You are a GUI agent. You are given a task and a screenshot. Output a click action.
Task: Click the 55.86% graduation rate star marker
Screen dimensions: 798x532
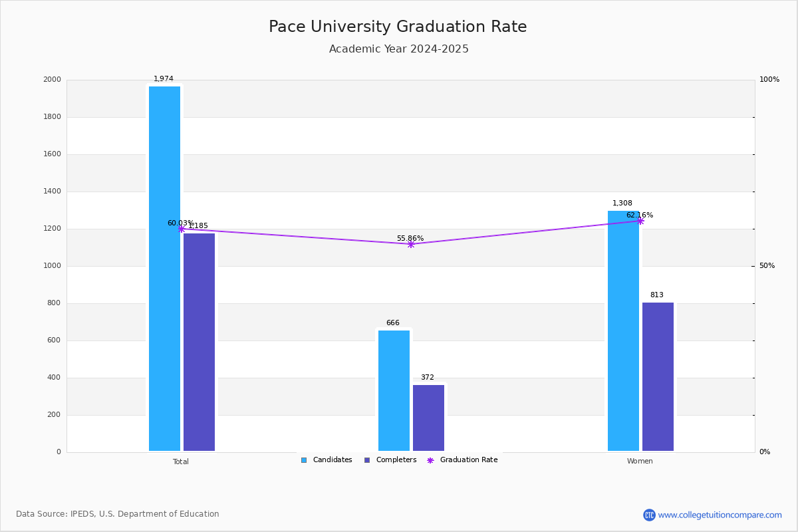410,244
